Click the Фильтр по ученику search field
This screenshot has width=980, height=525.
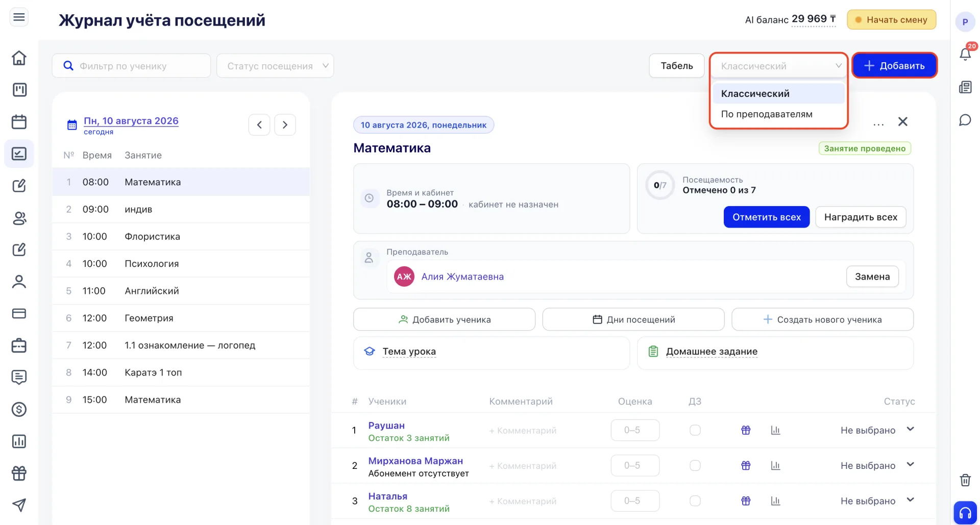pos(131,66)
